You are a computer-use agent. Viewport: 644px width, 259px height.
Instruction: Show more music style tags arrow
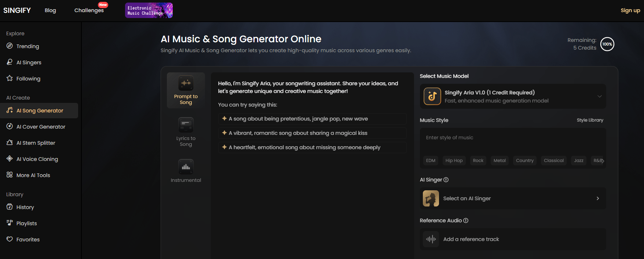click(603, 161)
